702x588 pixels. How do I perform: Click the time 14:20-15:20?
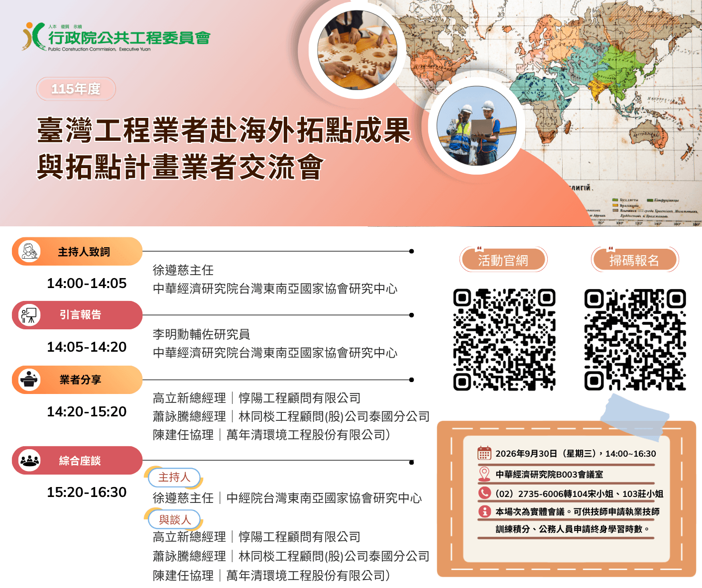click(87, 412)
